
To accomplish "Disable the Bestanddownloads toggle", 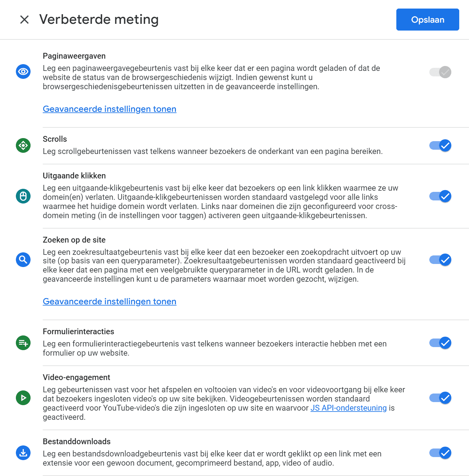I will coord(440,453).
